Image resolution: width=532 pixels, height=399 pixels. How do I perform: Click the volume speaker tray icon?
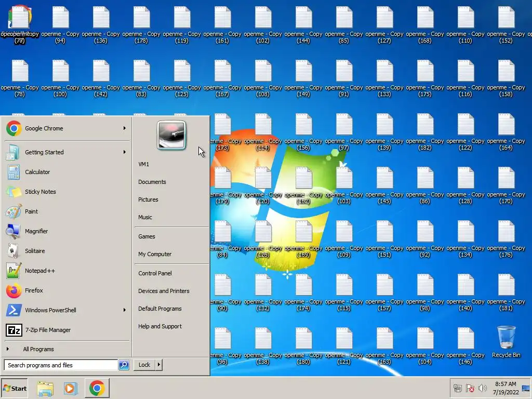pyautogui.click(x=482, y=388)
